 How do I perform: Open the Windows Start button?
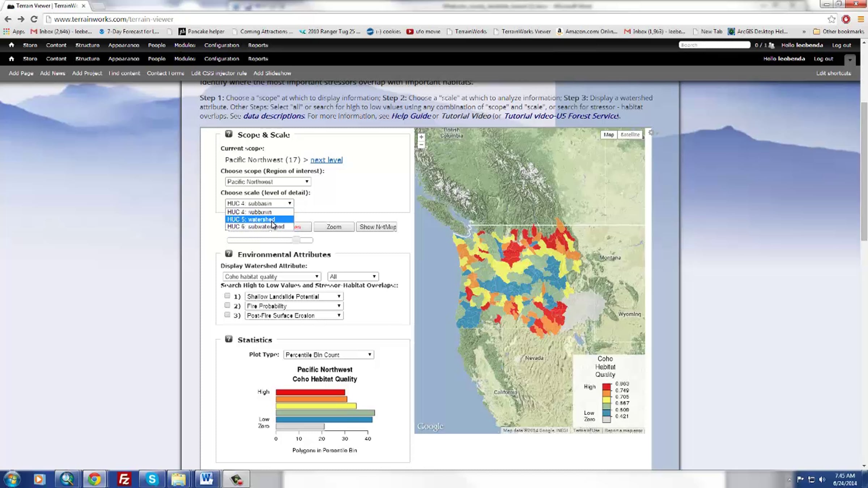[x=12, y=479]
